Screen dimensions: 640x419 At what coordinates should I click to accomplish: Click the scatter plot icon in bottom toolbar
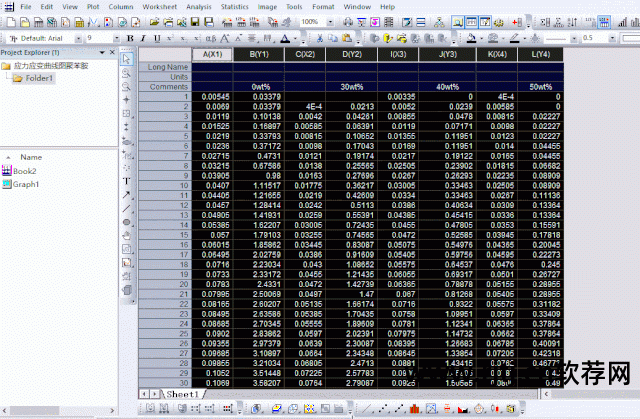(x=383, y=408)
